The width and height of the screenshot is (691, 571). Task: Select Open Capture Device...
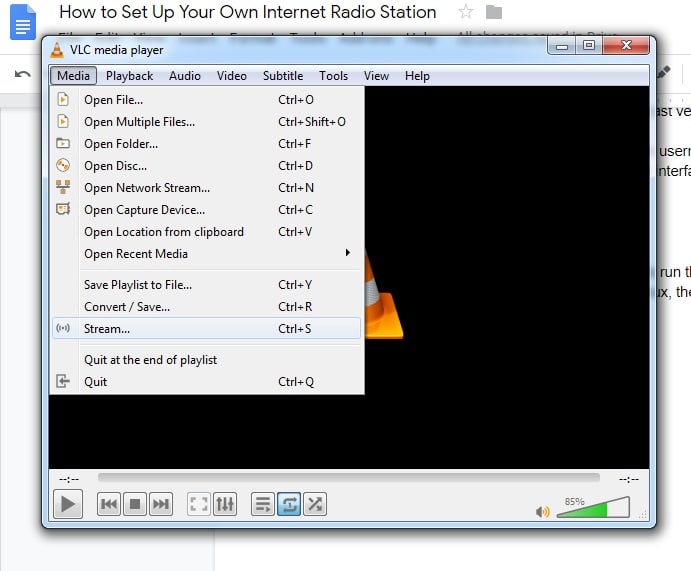click(x=206, y=210)
